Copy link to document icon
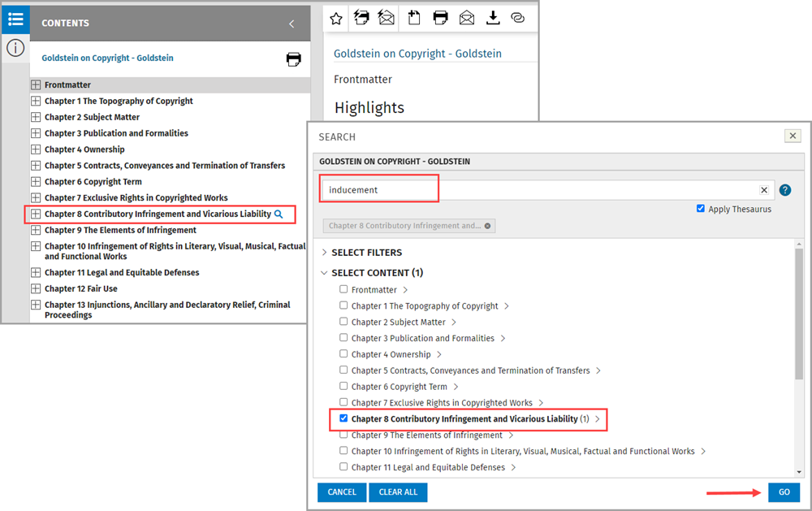 [518, 18]
